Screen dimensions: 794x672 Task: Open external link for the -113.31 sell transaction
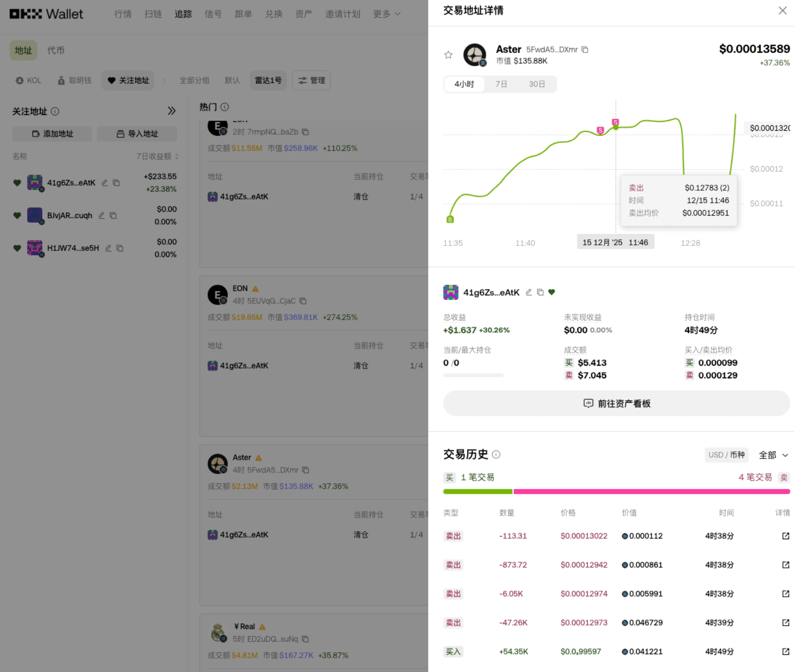coord(785,536)
